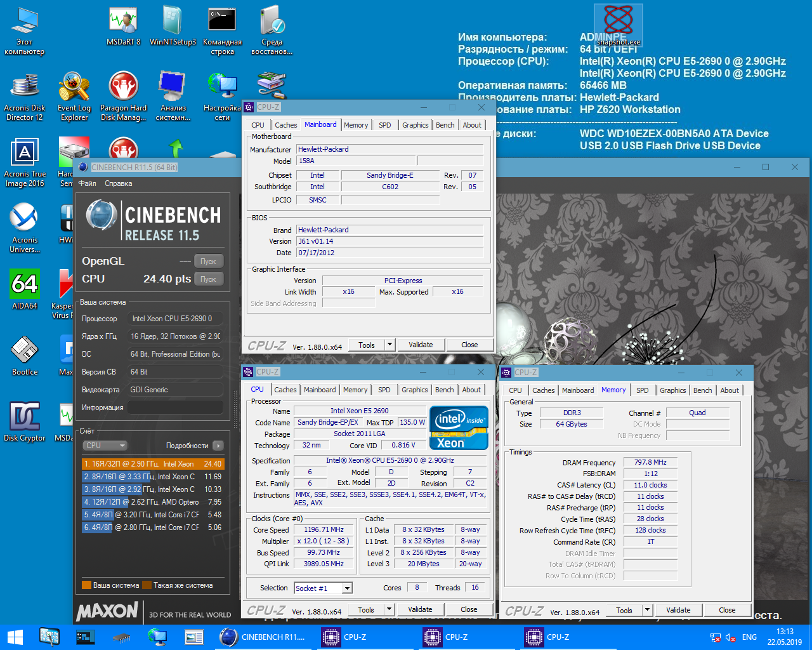
Task: Open Event Log Explorer shortcut
Action: (74, 96)
